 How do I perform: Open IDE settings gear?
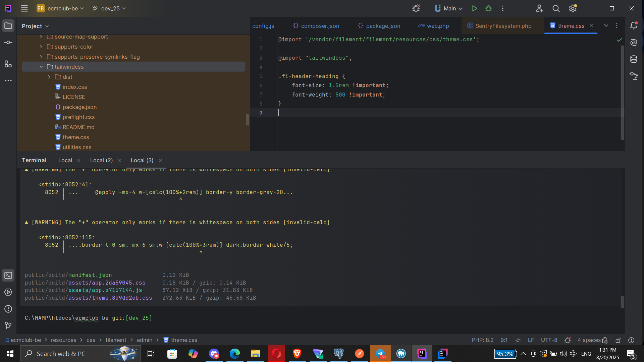click(573, 8)
